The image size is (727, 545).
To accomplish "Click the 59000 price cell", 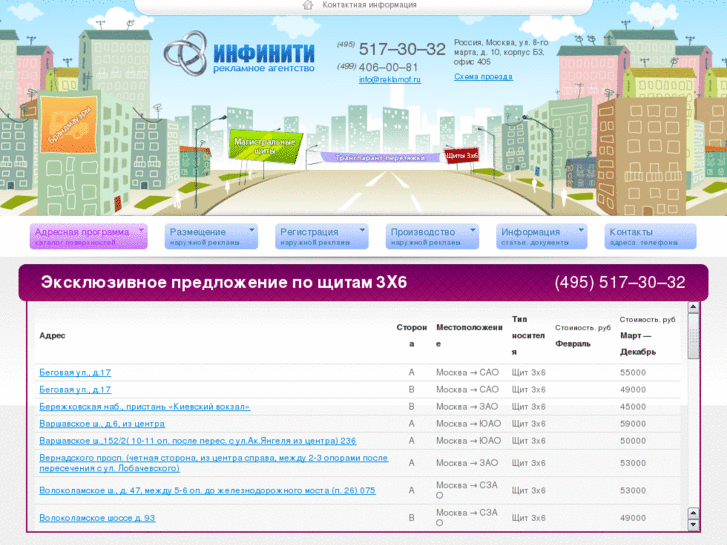I will coord(633,424).
